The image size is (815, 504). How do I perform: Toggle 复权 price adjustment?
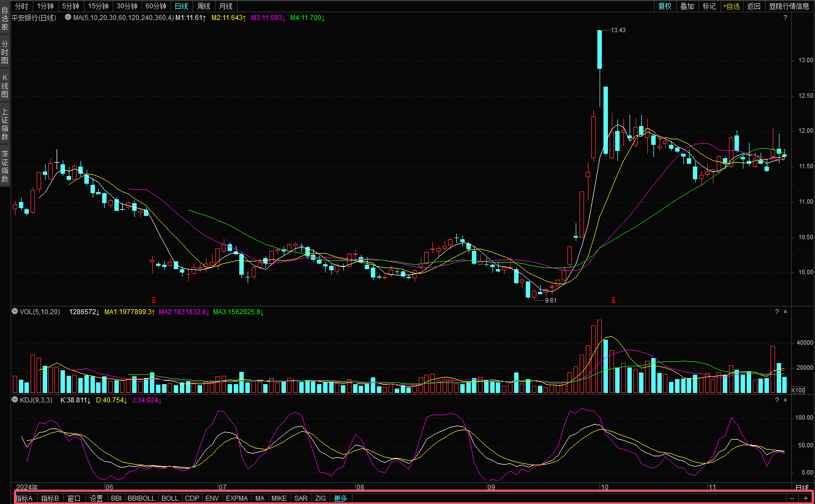pos(665,6)
